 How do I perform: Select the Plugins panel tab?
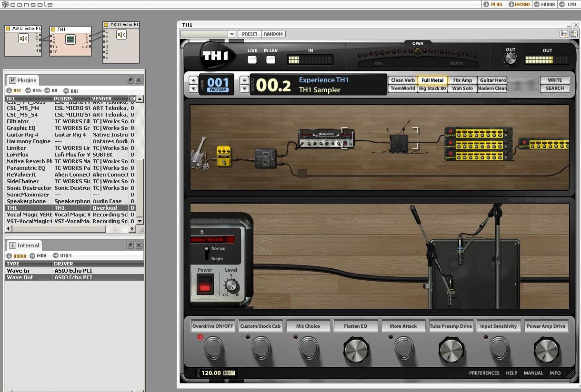[x=23, y=80]
